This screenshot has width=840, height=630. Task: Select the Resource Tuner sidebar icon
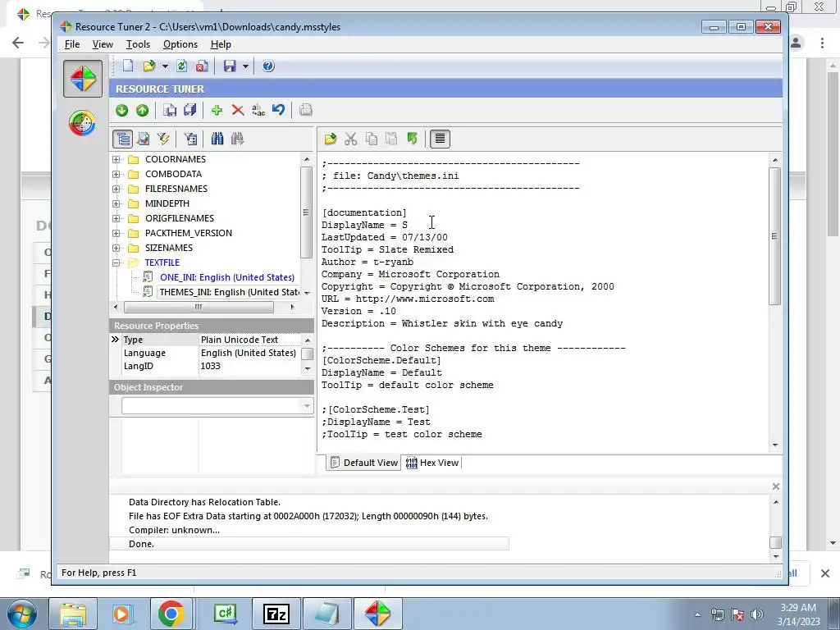click(x=83, y=79)
